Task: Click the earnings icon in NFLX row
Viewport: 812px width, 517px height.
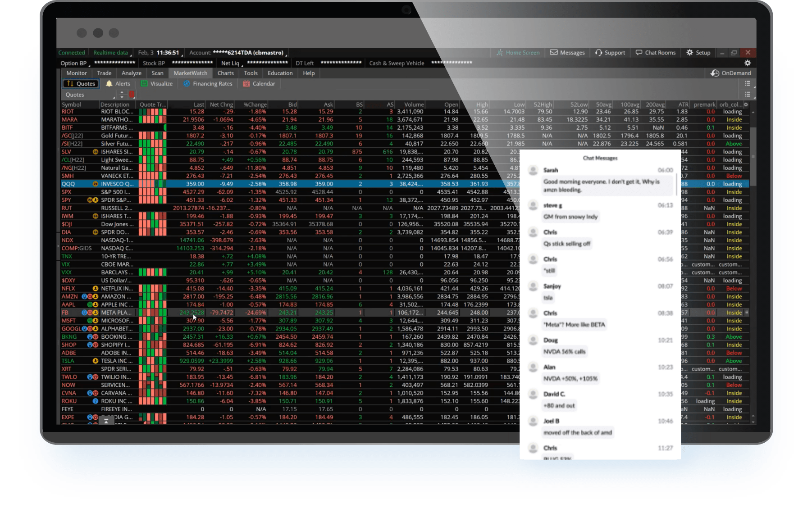Action: point(96,289)
